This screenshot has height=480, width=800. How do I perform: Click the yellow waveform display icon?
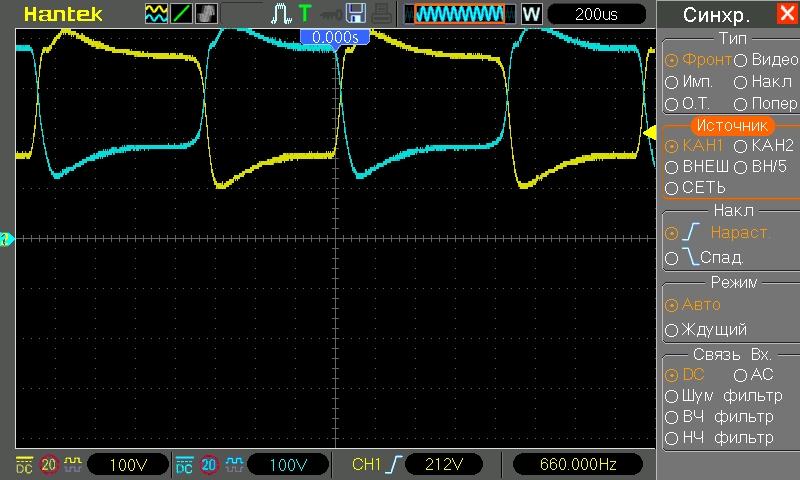(x=157, y=14)
